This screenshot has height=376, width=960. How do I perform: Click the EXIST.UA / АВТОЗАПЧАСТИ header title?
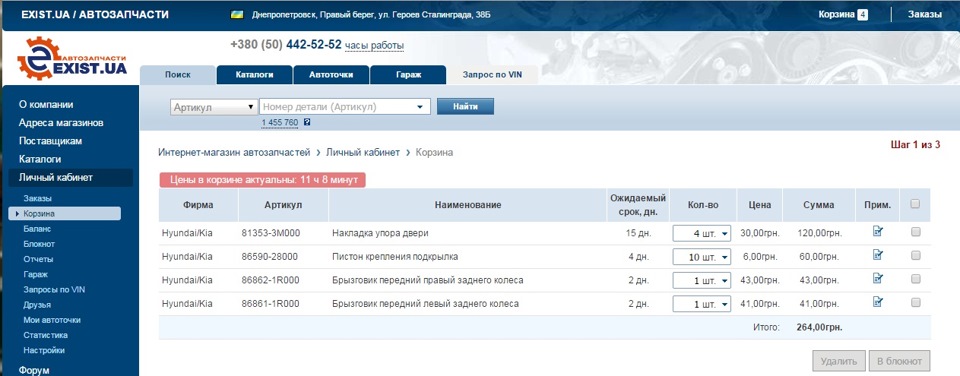coord(95,15)
